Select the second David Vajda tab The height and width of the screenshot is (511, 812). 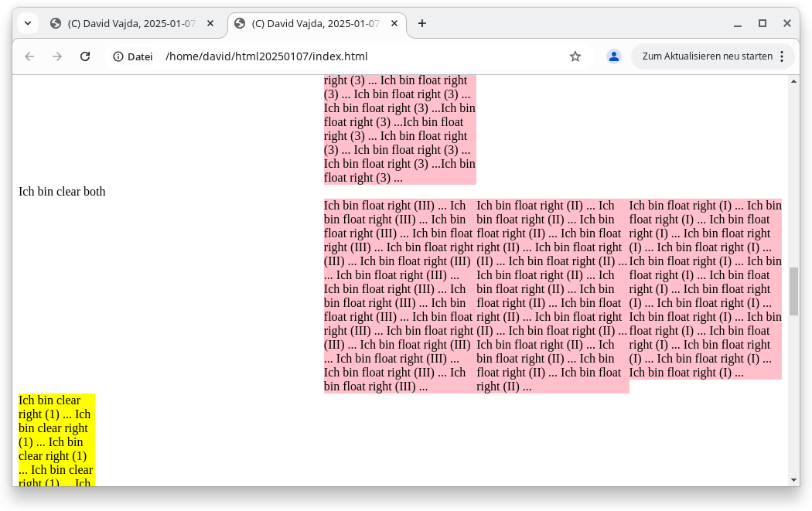(x=313, y=23)
